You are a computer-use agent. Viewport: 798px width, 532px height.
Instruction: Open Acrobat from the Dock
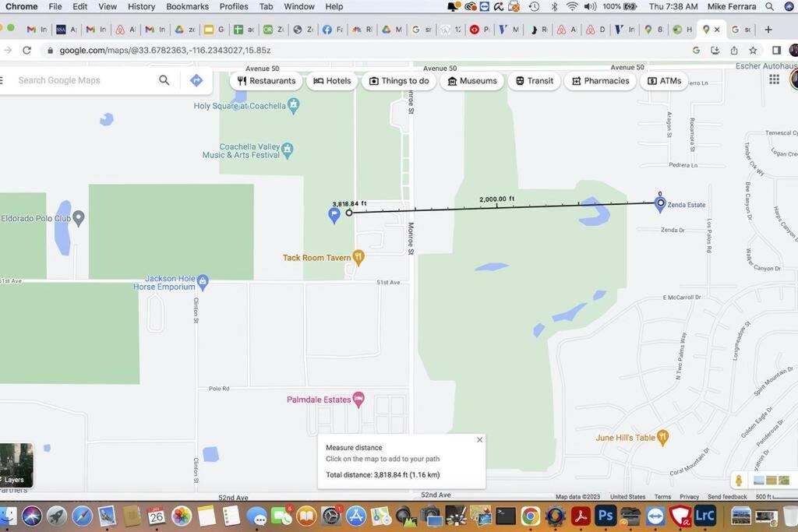(580, 516)
